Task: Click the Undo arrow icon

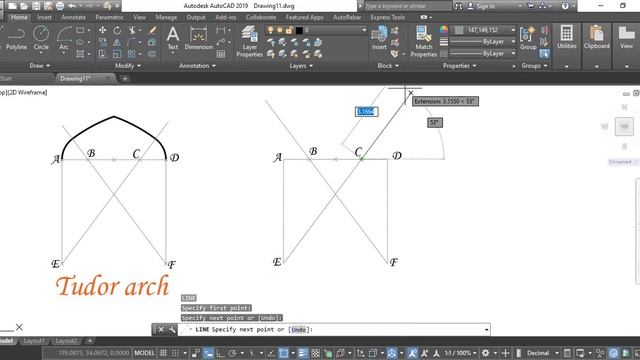Action: click(x=72, y=6)
